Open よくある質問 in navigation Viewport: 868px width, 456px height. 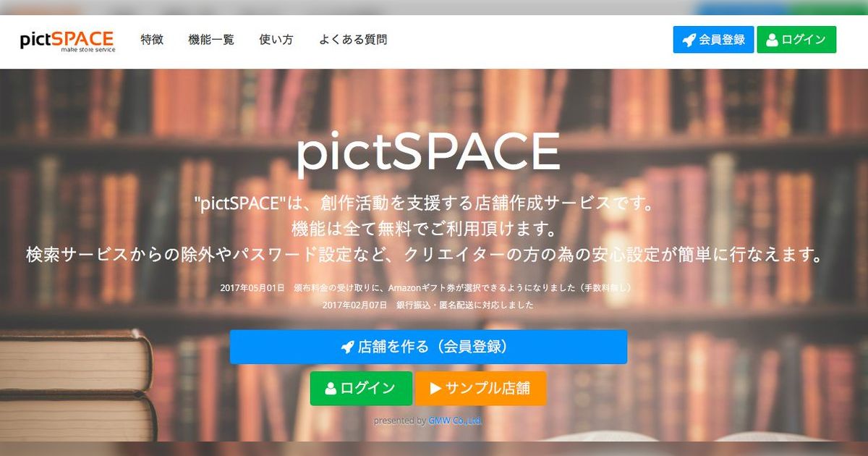(353, 40)
